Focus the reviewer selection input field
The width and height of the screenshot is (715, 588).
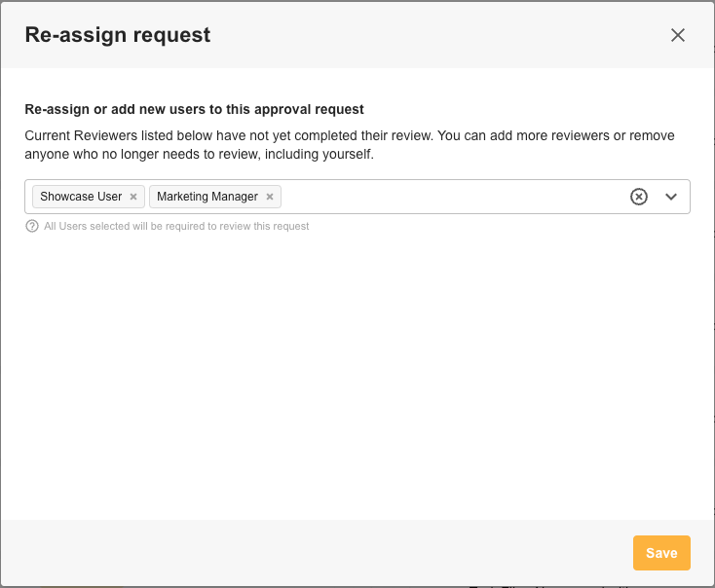pos(448,197)
